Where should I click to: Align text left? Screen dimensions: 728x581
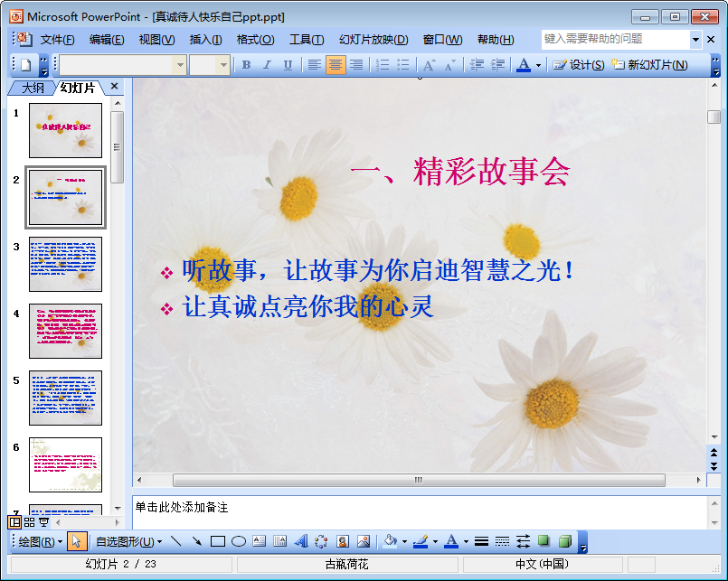point(315,65)
